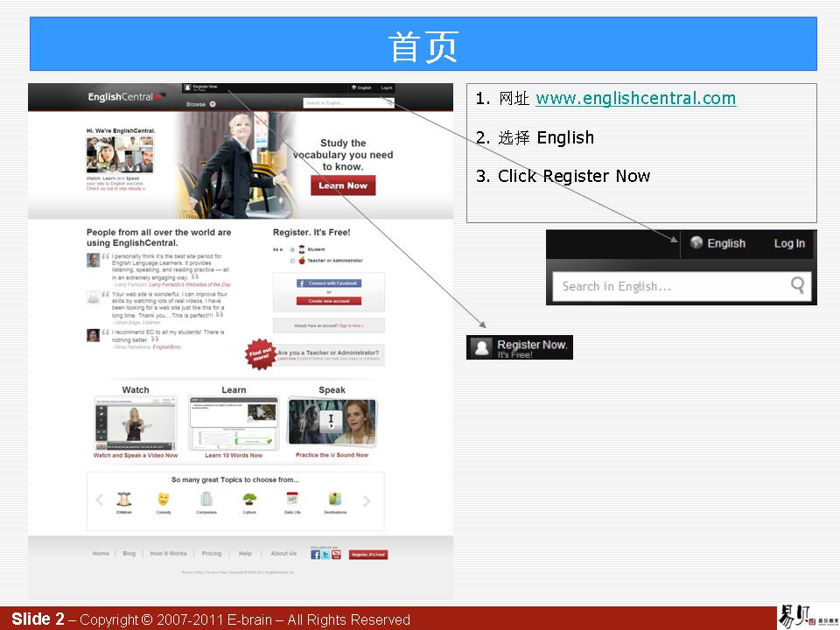This screenshot has width=840, height=630.
Task: Click the YouTube icon in the footer
Action: (x=336, y=555)
